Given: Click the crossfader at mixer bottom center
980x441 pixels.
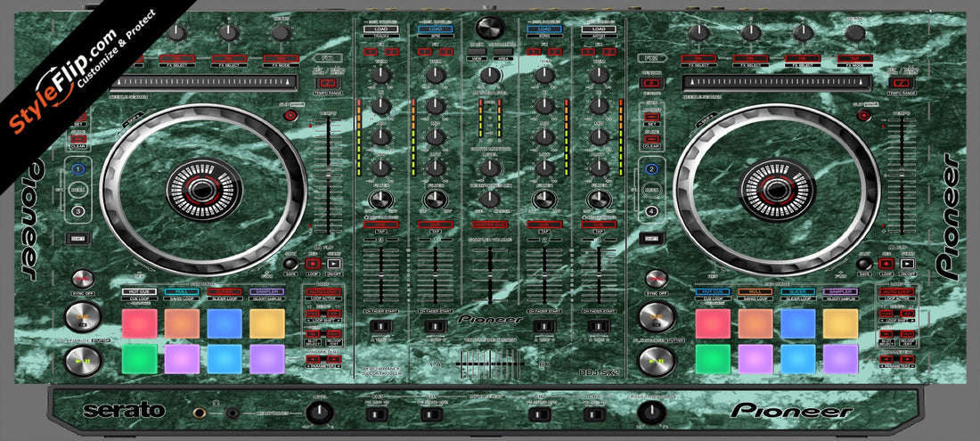Looking at the screenshot, I should (489, 363).
